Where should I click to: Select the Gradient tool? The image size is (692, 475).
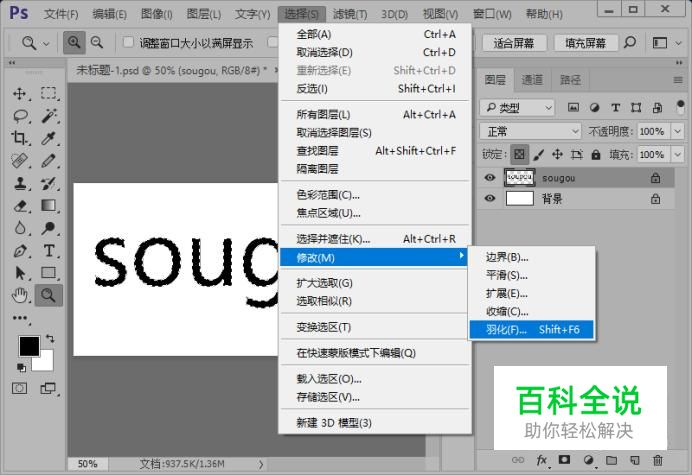click(49, 206)
